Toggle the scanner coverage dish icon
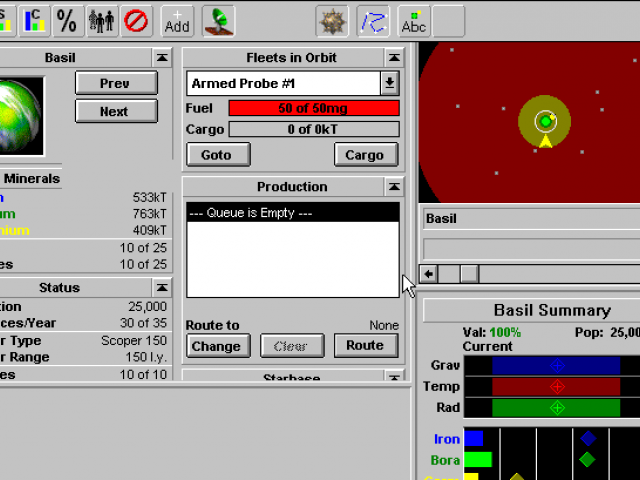Screen dimensions: 640x480 (219, 21)
